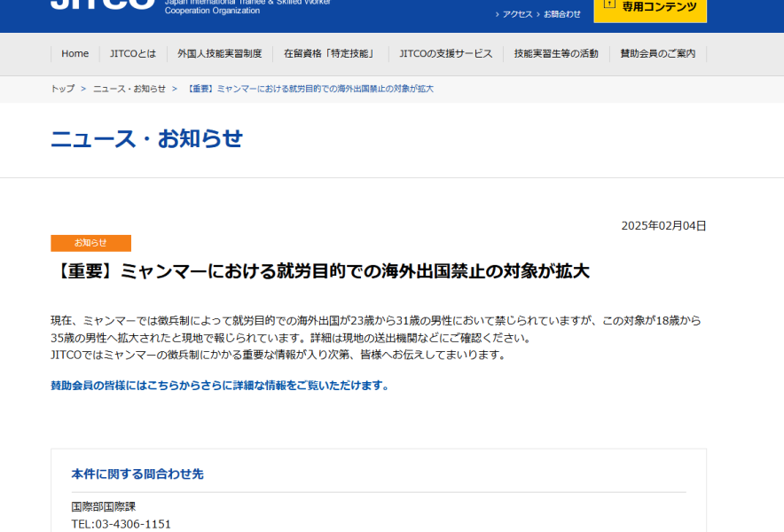
Task: Select 外国人技能実習制度 in navigation
Action: click(219, 54)
